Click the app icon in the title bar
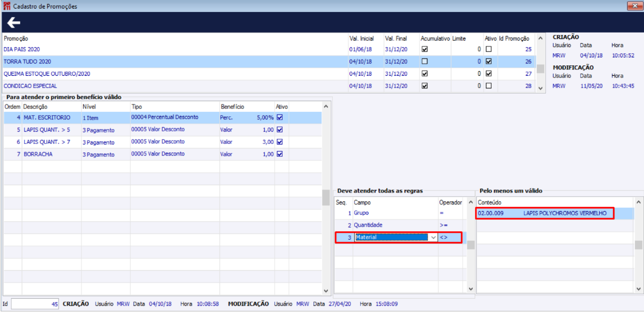Screen dimensions: 644x312 pyautogui.click(x=6, y=6)
